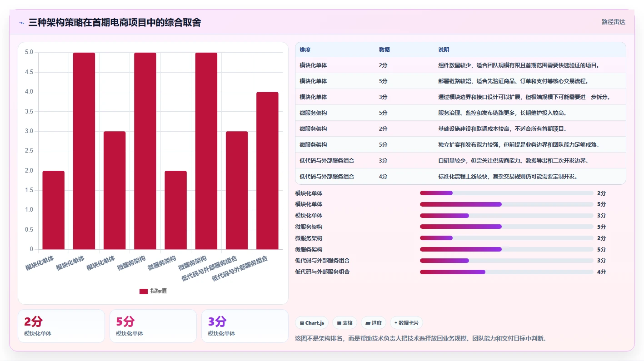Open the 2分 模块化单体 data card
The height and width of the screenshot is (361, 644).
click(61, 326)
